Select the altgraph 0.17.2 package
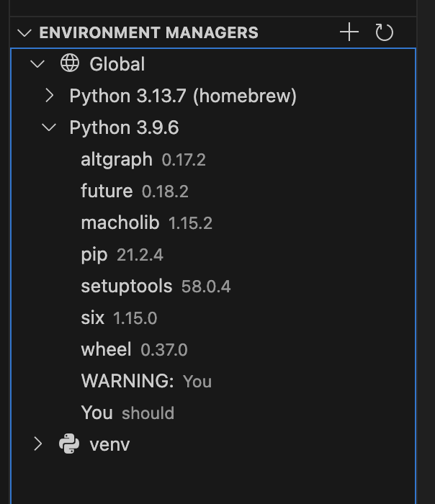 213,159
